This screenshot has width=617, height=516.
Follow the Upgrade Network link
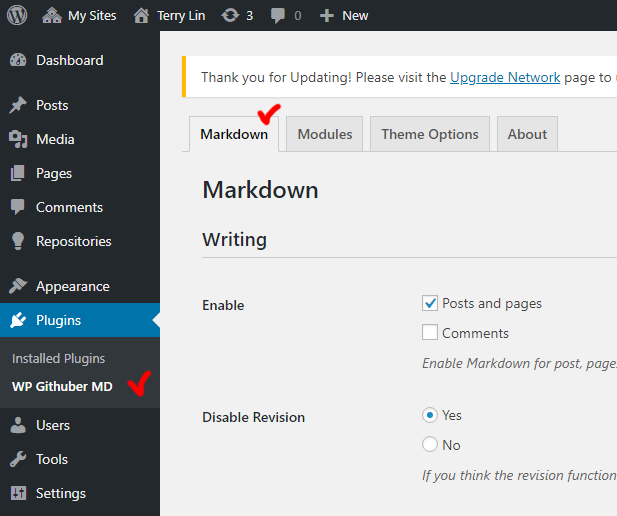point(505,78)
